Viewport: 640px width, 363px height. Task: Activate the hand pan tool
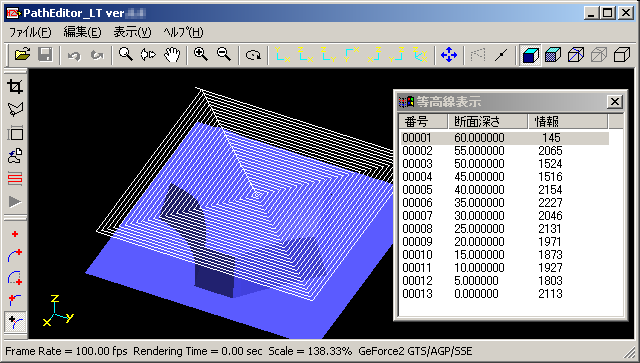[x=172, y=54]
